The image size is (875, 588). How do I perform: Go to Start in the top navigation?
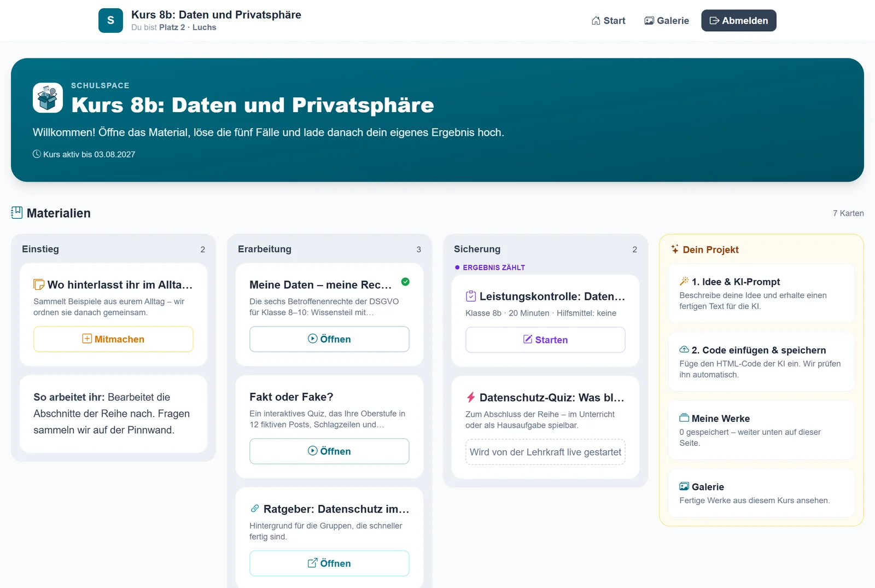pyautogui.click(x=608, y=21)
